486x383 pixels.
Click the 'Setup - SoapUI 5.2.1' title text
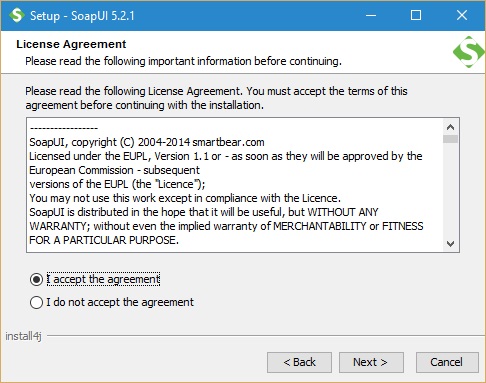coord(82,16)
